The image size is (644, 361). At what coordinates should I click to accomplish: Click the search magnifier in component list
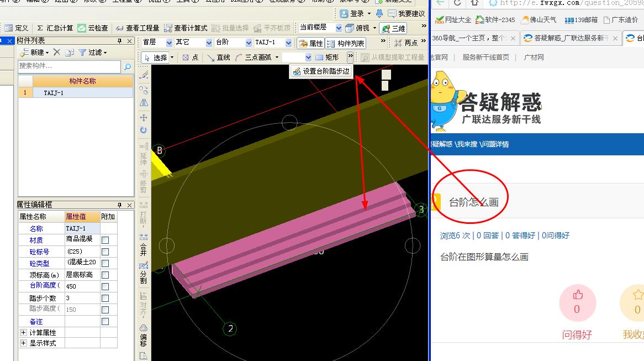coord(128,66)
